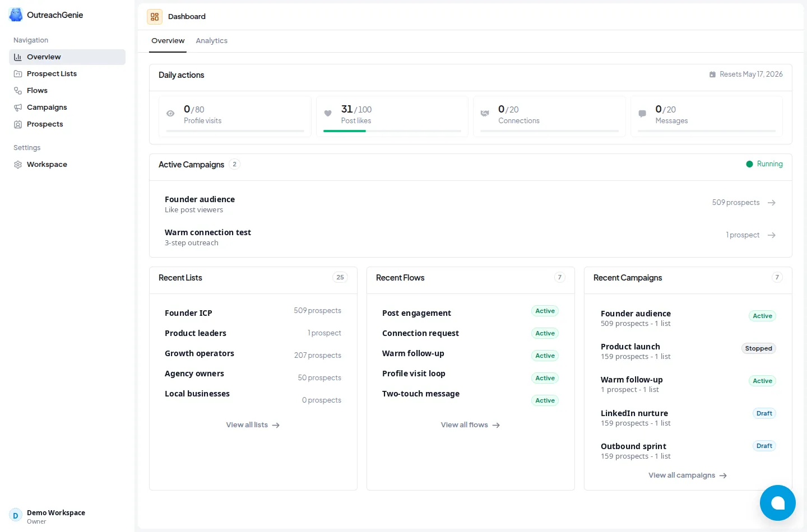Click the Connections progress bar
Viewport: 807px width, 532px height.
point(549,131)
